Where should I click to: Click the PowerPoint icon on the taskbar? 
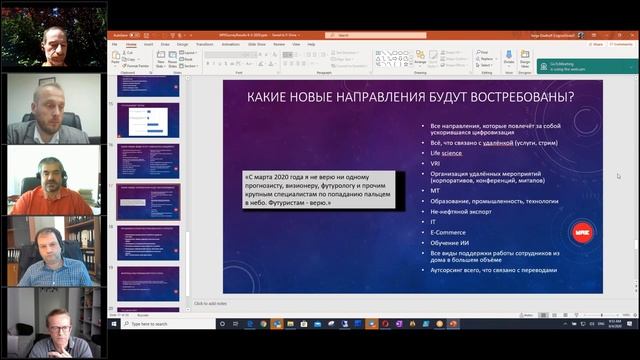[x=453, y=324]
